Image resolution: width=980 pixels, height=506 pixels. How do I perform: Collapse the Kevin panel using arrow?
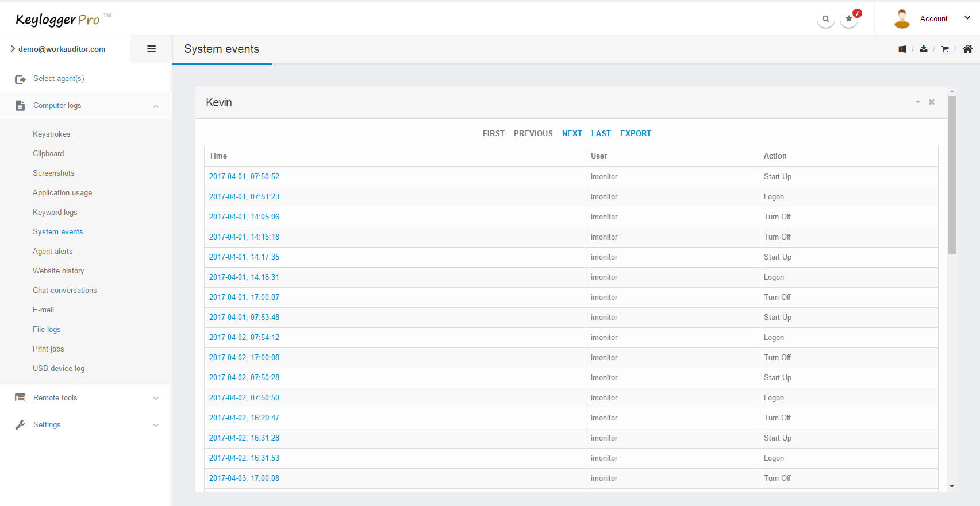click(x=918, y=102)
